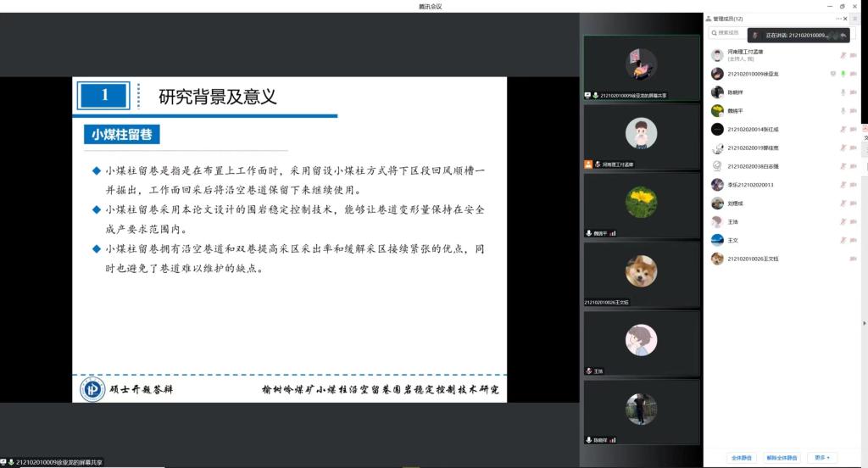Click the screen share icon beside 徐亚龙's microphone
The image size is (868, 468).
pyautogui.click(x=832, y=74)
